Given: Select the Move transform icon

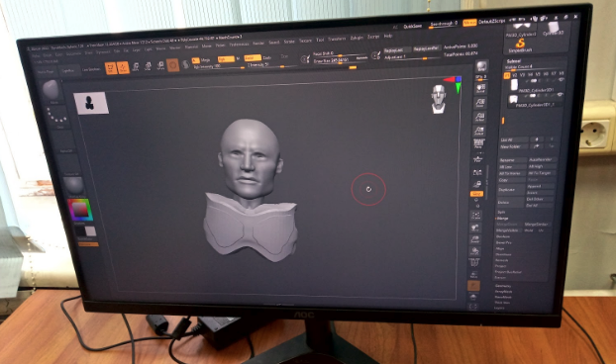Looking at the screenshot, I should pyautogui.click(x=136, y=66).
